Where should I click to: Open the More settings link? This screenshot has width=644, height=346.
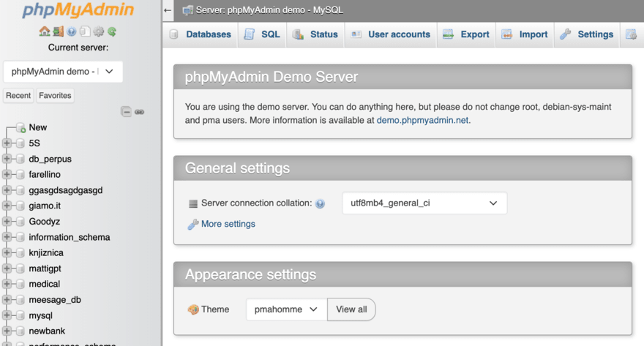[x=228, y=224]
